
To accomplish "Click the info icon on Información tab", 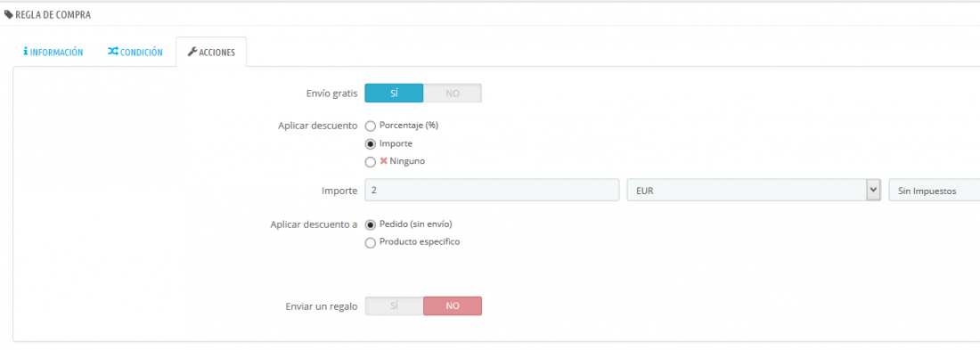I will coord(26,52).
